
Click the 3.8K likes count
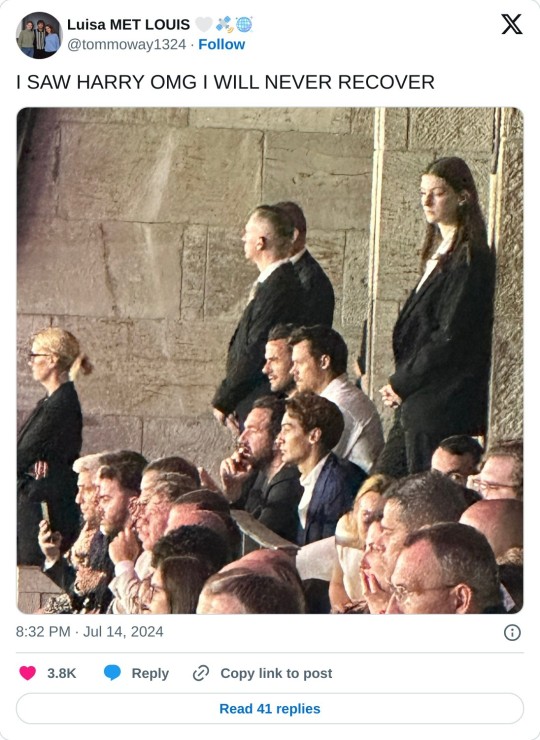tap(61, 673)
